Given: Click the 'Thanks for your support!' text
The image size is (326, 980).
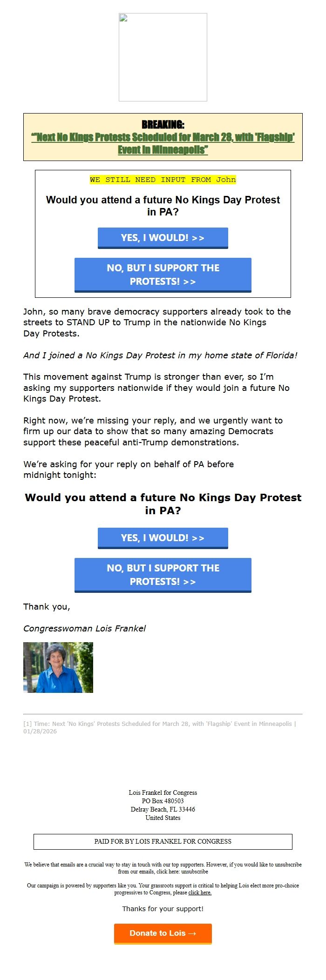Looking at the screenshot, I should 163,908.
